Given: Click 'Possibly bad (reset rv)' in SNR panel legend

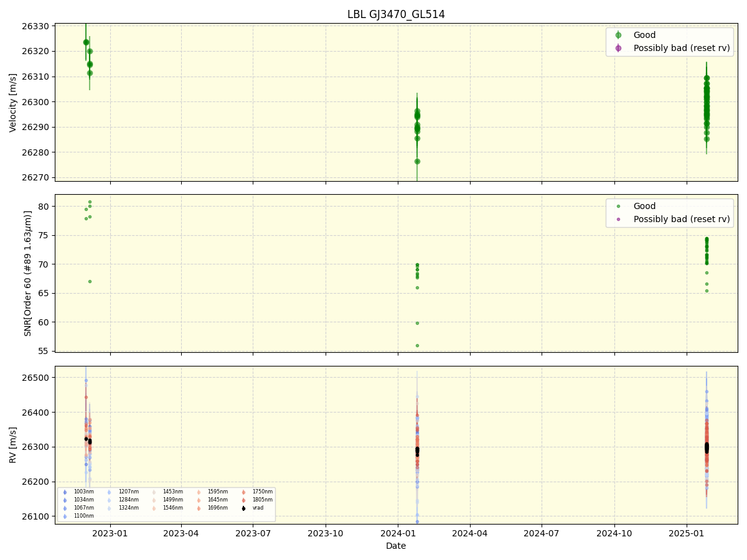Looking at the screenshot, I should tap(682, 219).
